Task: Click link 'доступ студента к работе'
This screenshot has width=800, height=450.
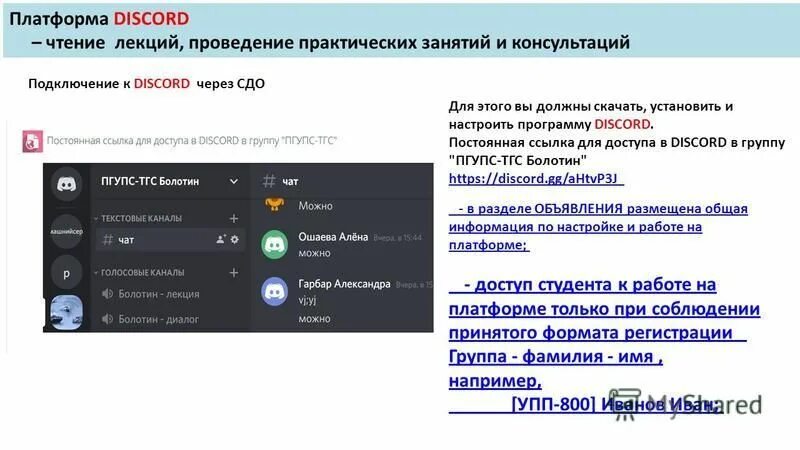Action: [605, 344]
